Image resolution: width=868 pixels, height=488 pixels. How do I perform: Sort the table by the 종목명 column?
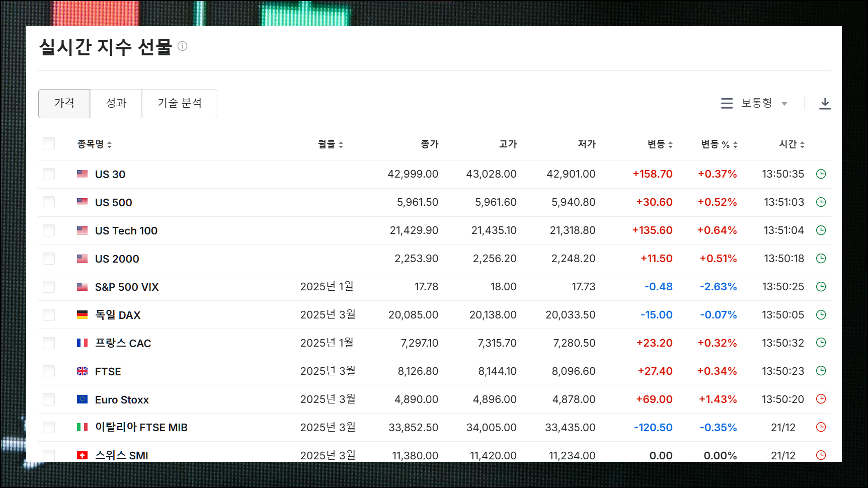[x=94, y=144]
